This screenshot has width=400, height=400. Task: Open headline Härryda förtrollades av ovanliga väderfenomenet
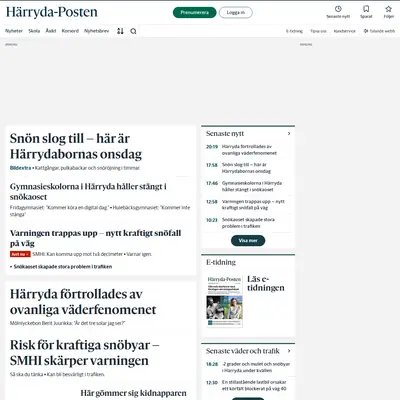(x=83, y=302)
